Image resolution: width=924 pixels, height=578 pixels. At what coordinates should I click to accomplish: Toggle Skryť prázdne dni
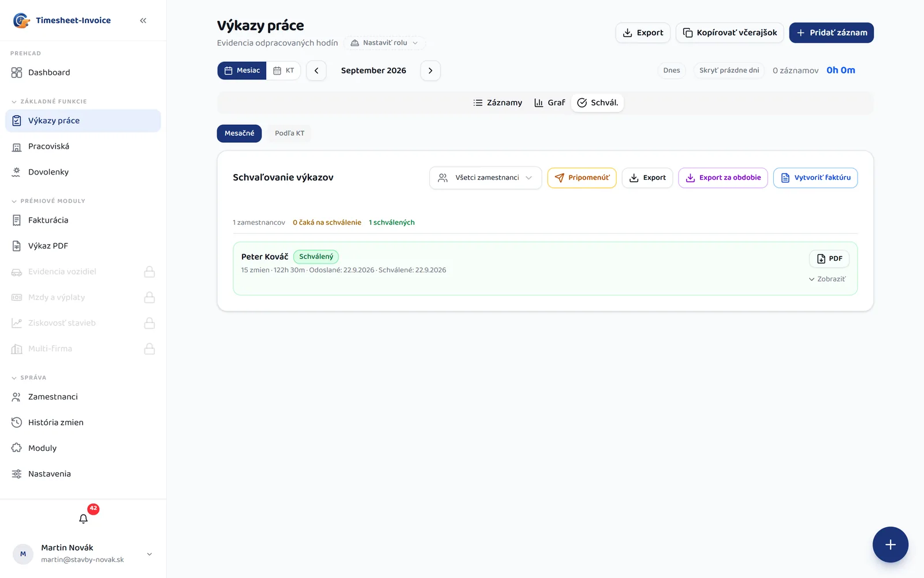pos(729,71)
